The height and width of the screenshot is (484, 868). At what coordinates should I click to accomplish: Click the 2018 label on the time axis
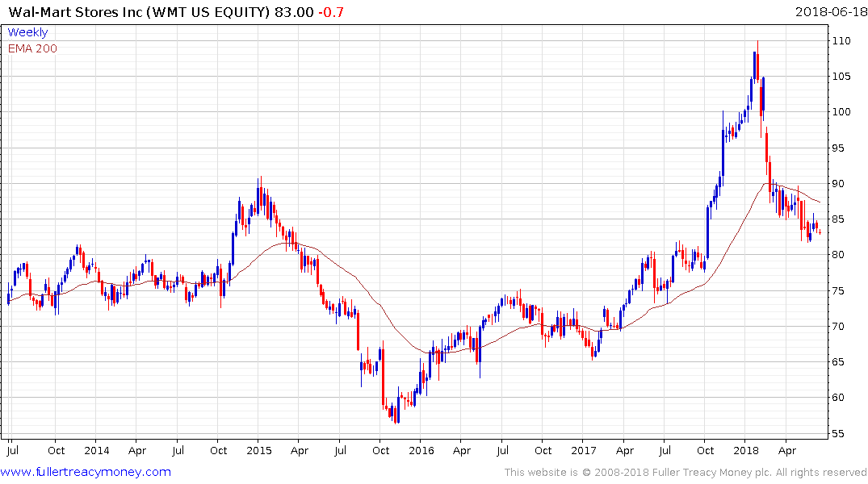pos(746,451)
